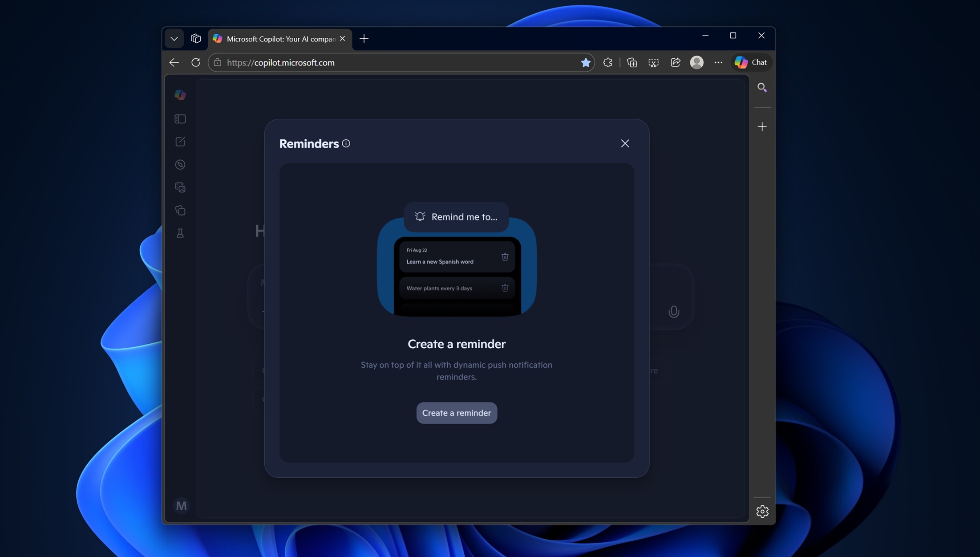Viewport: 980px width, 557px height.
Task: Expand the tab search dropdown arrow
Action: coord(174,38)
